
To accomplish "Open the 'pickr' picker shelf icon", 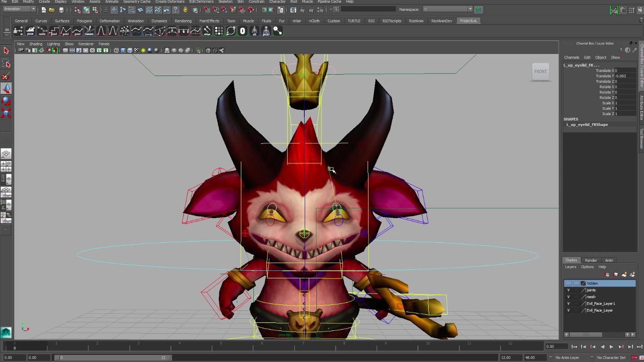I will pyautogui.click(x=266, y=31).
